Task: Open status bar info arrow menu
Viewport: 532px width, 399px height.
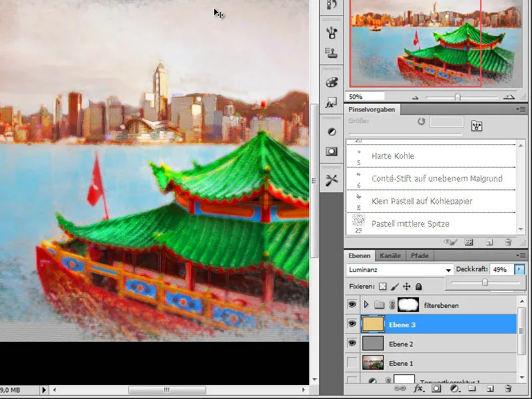Action: [44, 390]
